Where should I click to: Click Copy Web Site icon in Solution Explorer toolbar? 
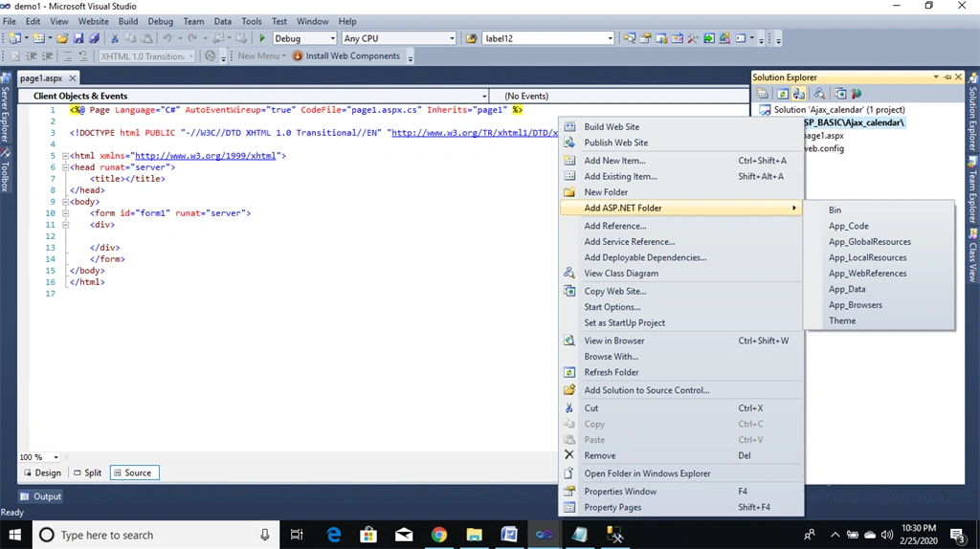point(840,94)
